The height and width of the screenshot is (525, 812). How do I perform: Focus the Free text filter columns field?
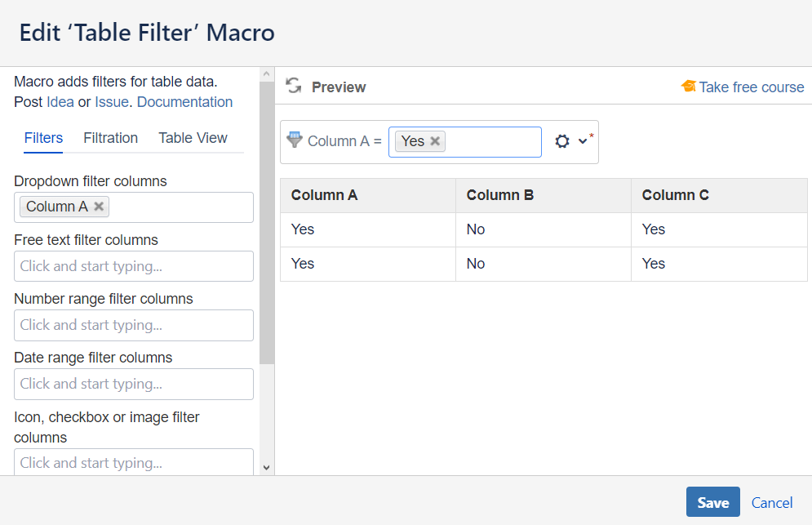click(134, 266)
